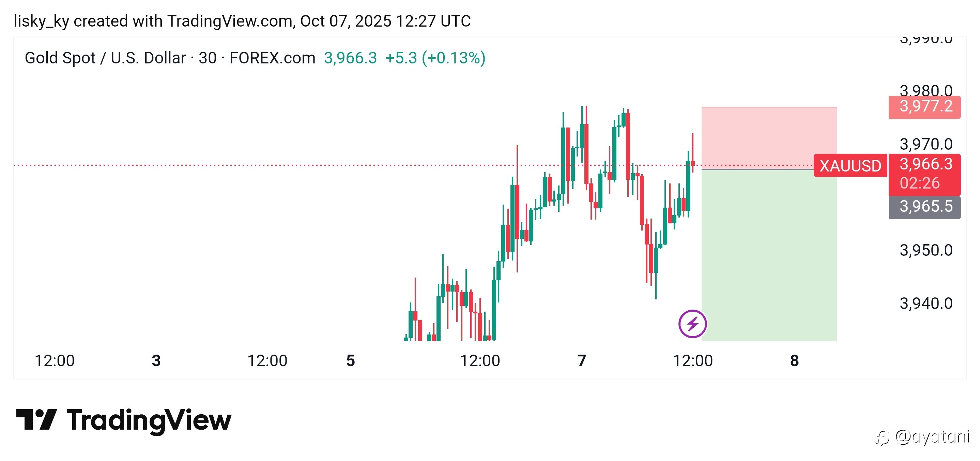The height and width of the screenshot is (461, 980).
Task: Select the 3,977.2 stop-loss price label
Action: click(x=925, y=106)
